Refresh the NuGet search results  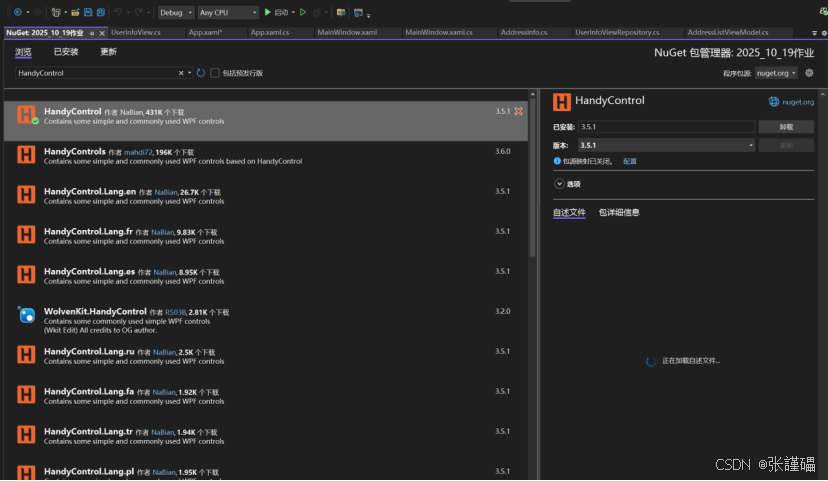tap(201, 73)
